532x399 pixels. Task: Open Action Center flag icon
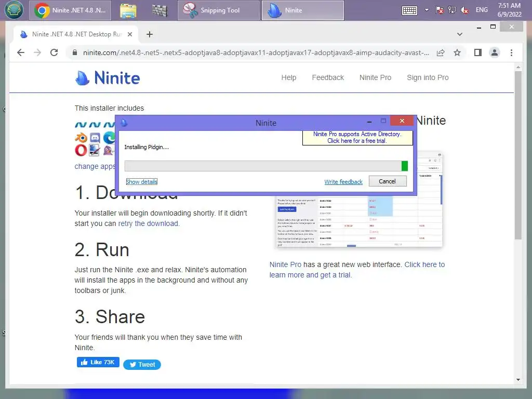[440, 10]
